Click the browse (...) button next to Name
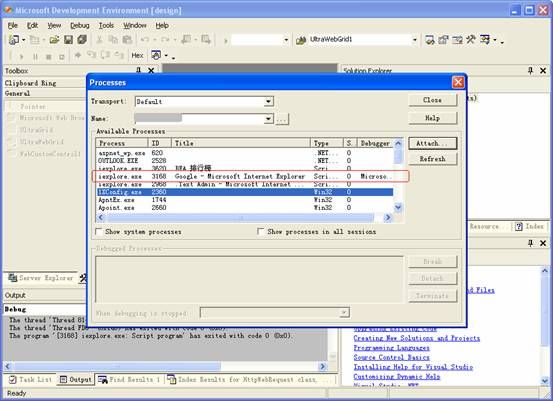 click(282, 119)
